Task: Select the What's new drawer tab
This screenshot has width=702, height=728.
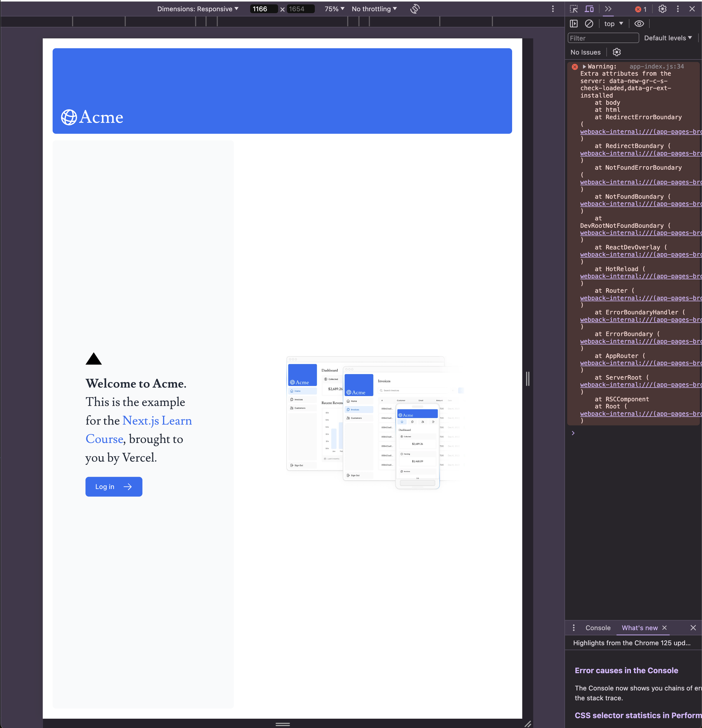Action: tap(639, 628)
